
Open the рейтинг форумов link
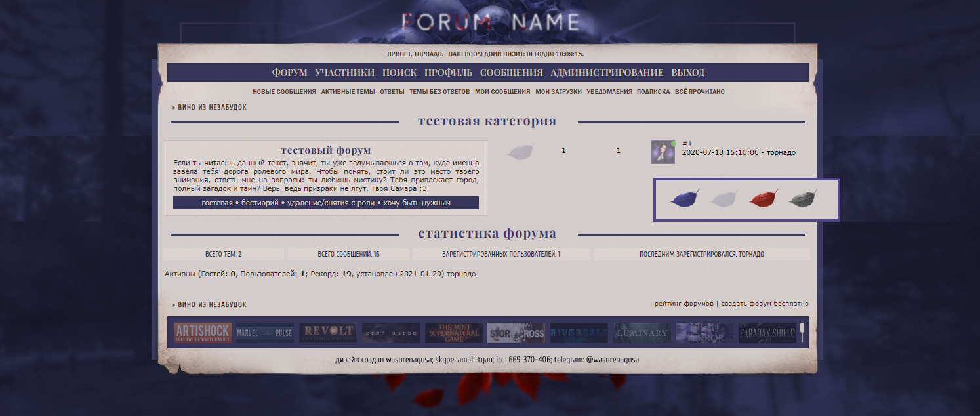pos(684,304)
